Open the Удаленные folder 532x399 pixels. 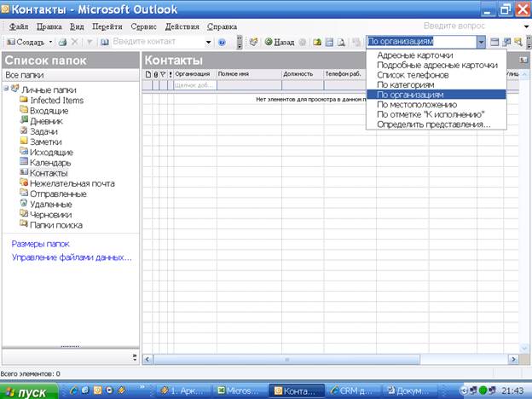50,205
